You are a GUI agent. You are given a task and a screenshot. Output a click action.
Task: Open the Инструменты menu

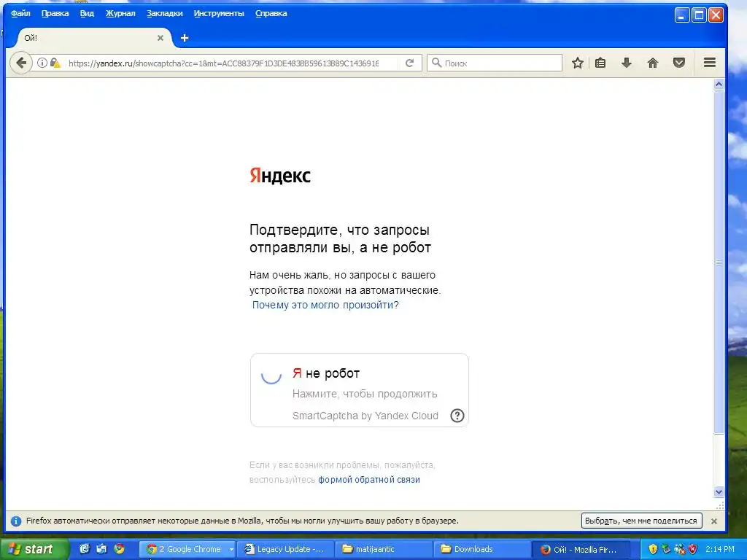219,13
